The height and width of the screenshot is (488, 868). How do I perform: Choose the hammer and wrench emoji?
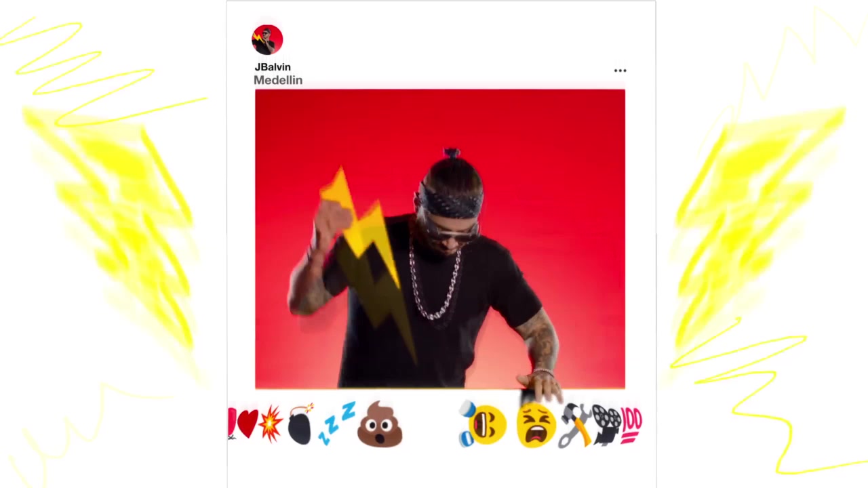(575, 426)
